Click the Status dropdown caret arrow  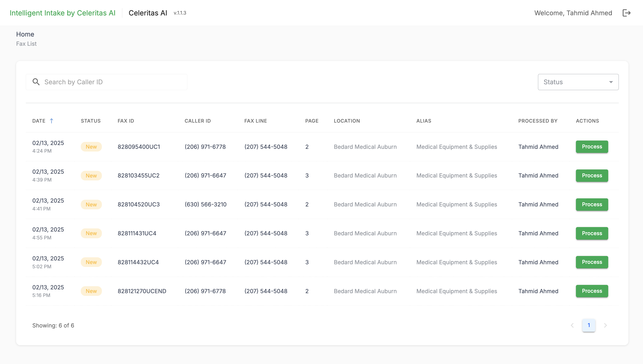pos(611,82)
